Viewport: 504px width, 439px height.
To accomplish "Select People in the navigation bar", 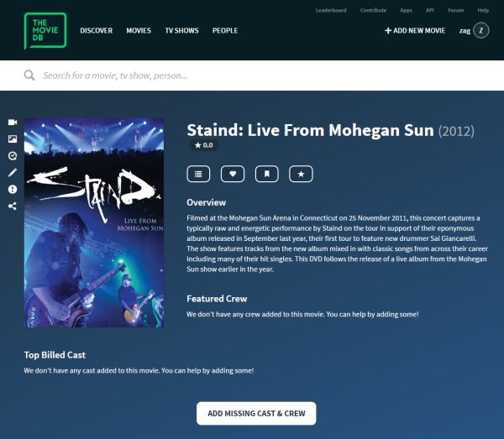I will pos(225,30).
